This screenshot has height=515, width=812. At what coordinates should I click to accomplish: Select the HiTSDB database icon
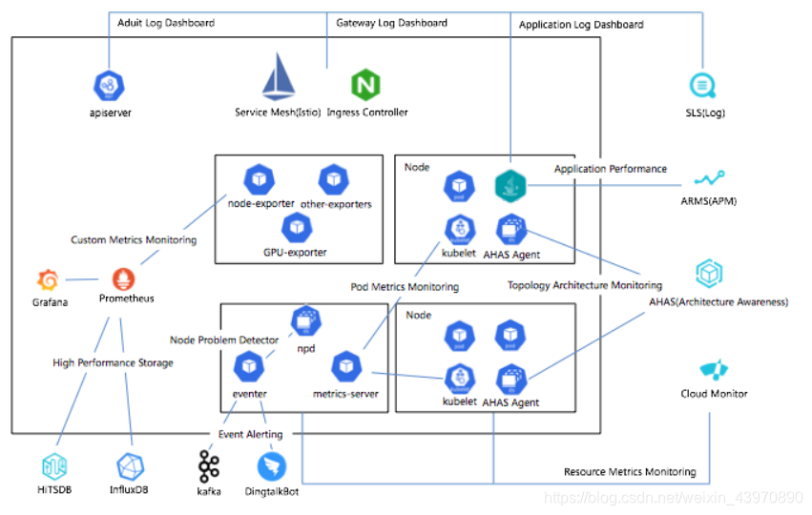(x=54, y=466)
